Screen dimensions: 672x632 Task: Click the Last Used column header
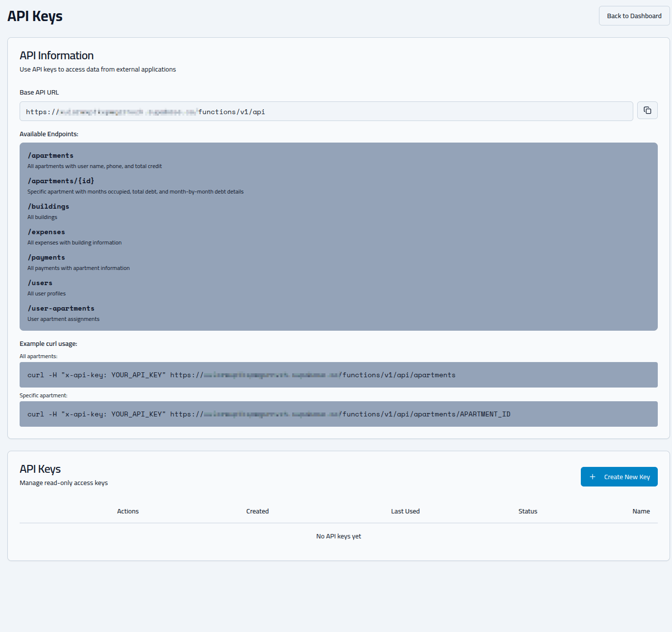tap(405, 511)
